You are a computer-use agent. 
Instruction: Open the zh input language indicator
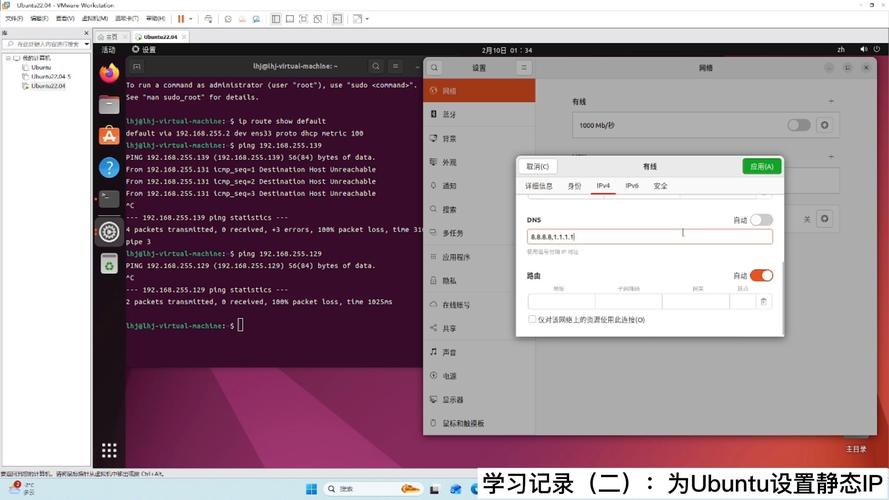[x=841, y=50]
